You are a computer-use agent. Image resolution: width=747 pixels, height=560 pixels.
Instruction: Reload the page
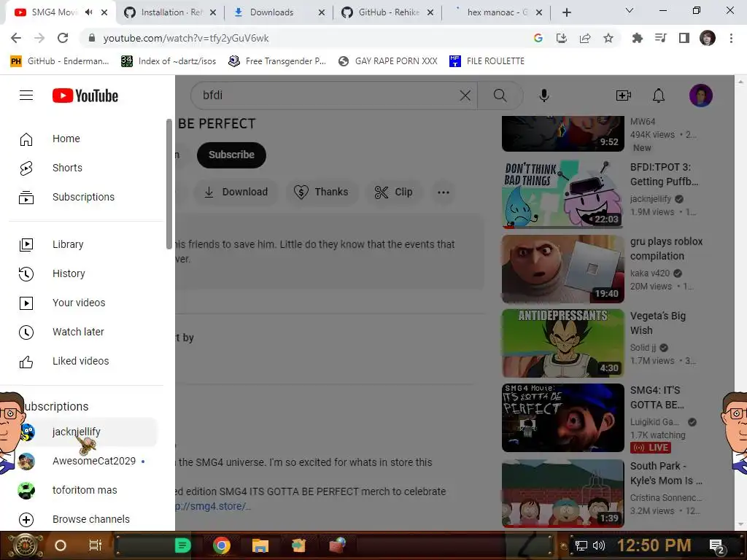coord(63,38)
